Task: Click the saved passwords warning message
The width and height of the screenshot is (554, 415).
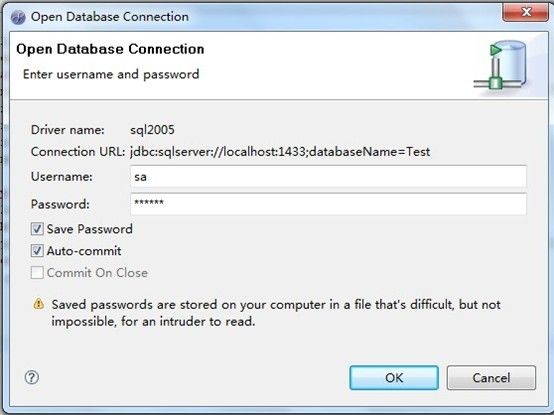Action: (x=276, y=313)
